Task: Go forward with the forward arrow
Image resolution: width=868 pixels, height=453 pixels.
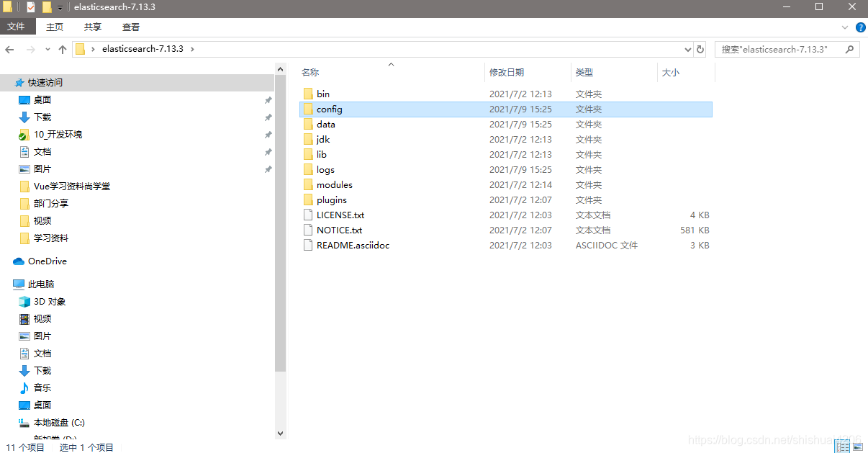Action: [30, 49]
